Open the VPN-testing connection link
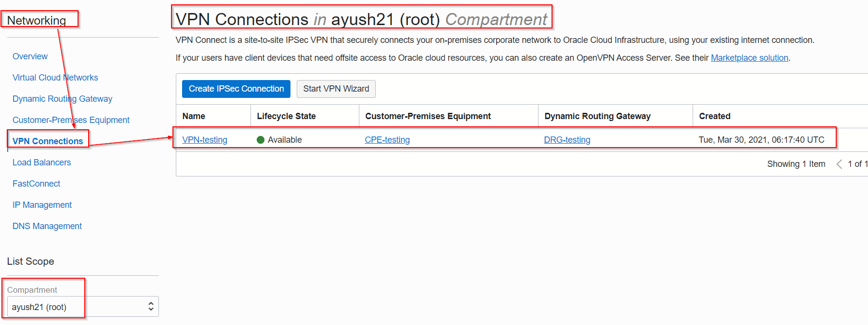This screenshot has width=868, height=325. click(x=205, y=140)
